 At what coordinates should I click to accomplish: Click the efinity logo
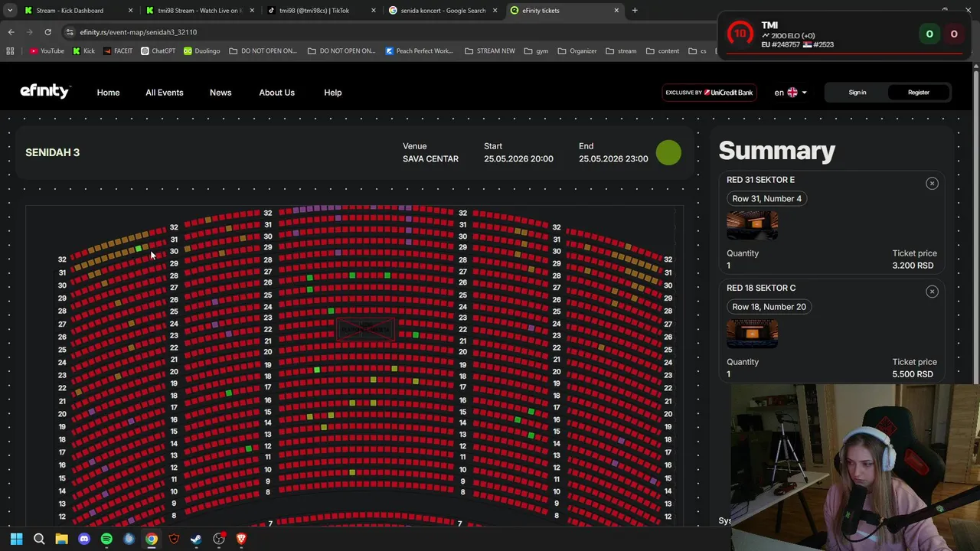pyautogui.click(x=45, y=91)
